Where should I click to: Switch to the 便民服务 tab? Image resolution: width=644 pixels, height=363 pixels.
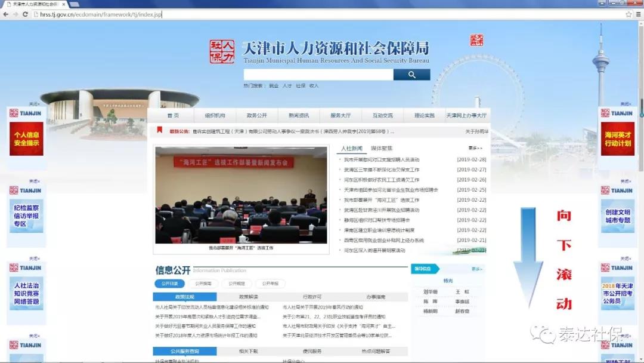click(312, 351)
